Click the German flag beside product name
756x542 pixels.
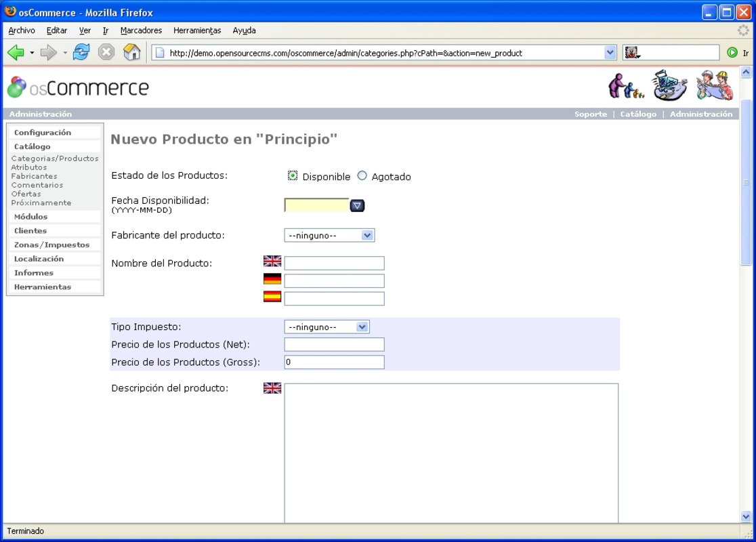coord(272,278)
